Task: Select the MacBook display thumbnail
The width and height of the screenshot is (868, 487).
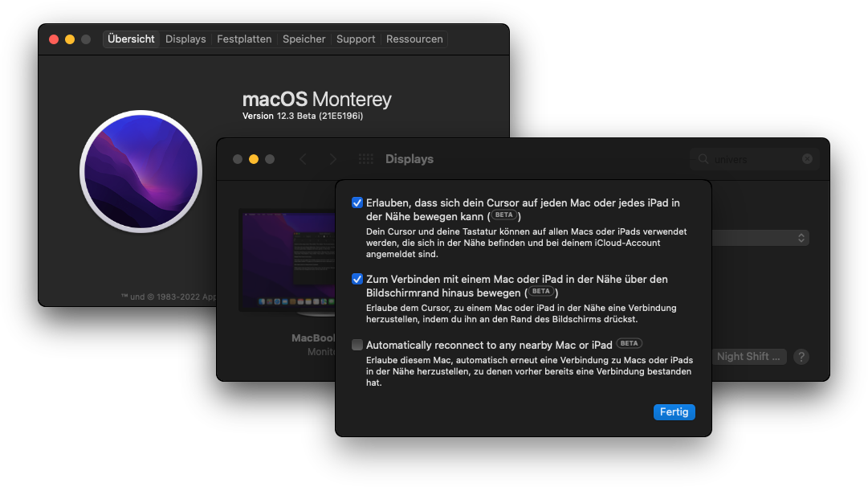Action: (x=287, y=260)
